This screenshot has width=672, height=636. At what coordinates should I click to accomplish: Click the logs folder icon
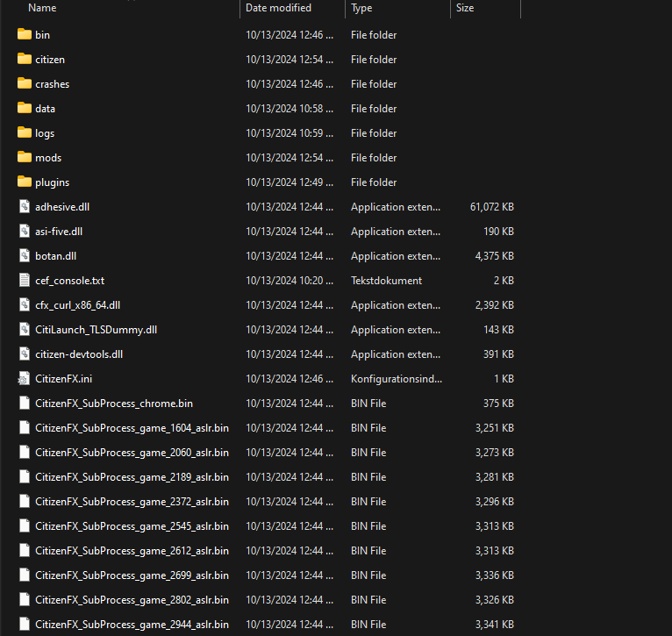25,132
